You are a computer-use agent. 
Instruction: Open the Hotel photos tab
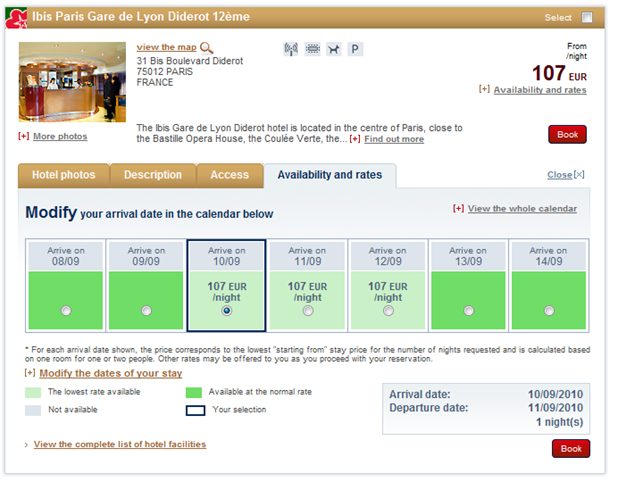click(x=64, y=175)
